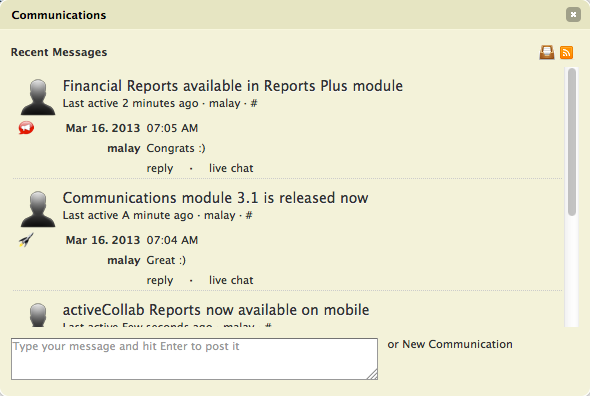
Task: Click New Communication link
Action: pos(457,344)
